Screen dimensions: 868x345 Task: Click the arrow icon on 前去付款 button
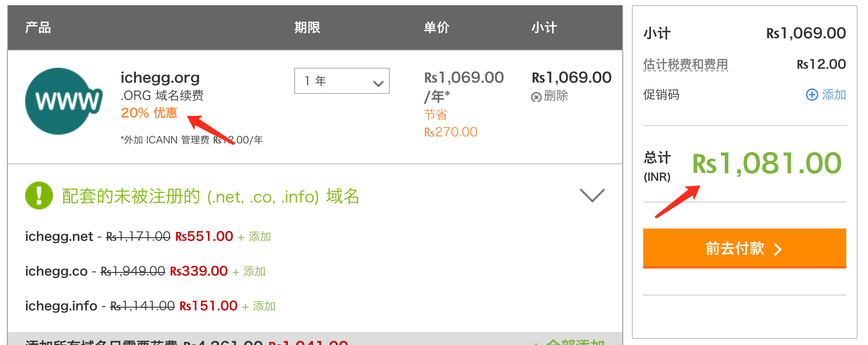pos(778,249)
